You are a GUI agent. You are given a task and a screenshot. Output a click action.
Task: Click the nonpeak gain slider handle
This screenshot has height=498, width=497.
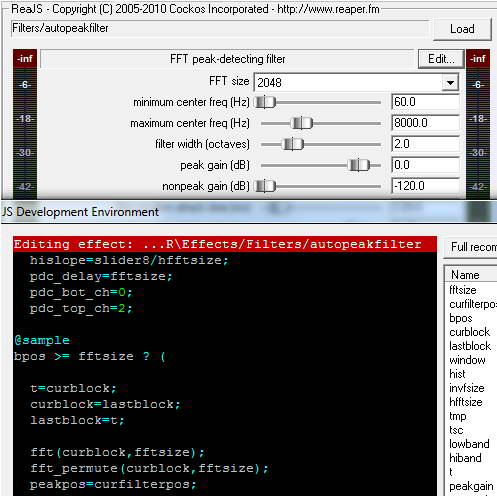[265, 186]
